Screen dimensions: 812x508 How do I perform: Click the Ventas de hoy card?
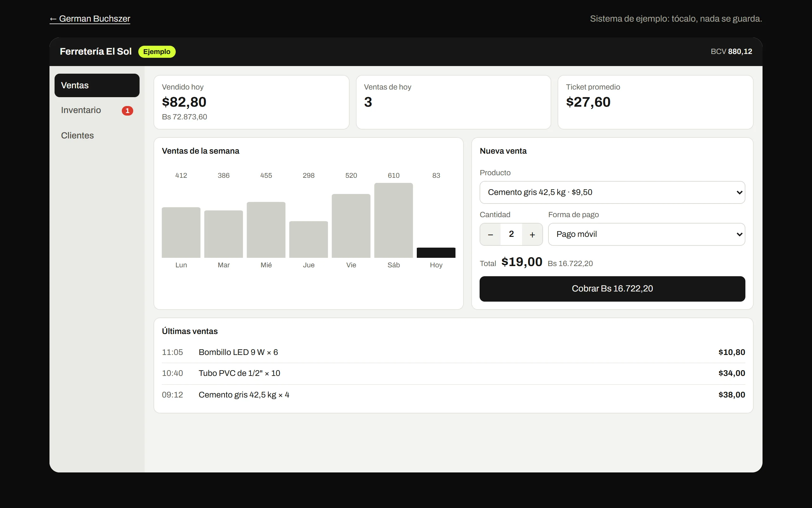click(453, 102)
